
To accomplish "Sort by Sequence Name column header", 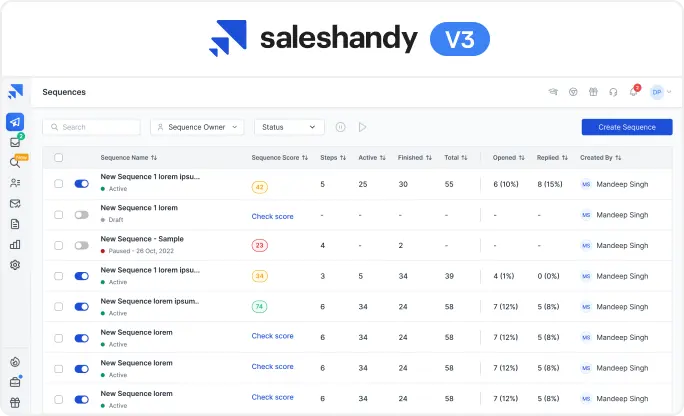I will [x=129, y=158].
